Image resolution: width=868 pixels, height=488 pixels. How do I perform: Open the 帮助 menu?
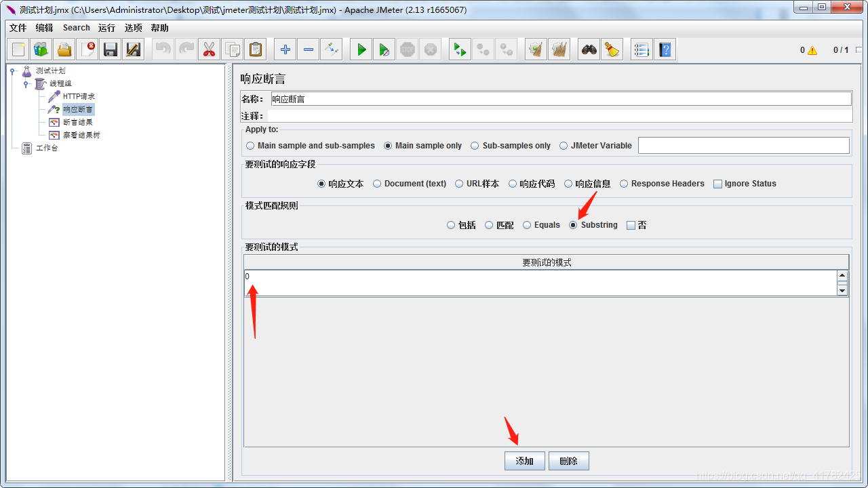(x=159, y=28)
